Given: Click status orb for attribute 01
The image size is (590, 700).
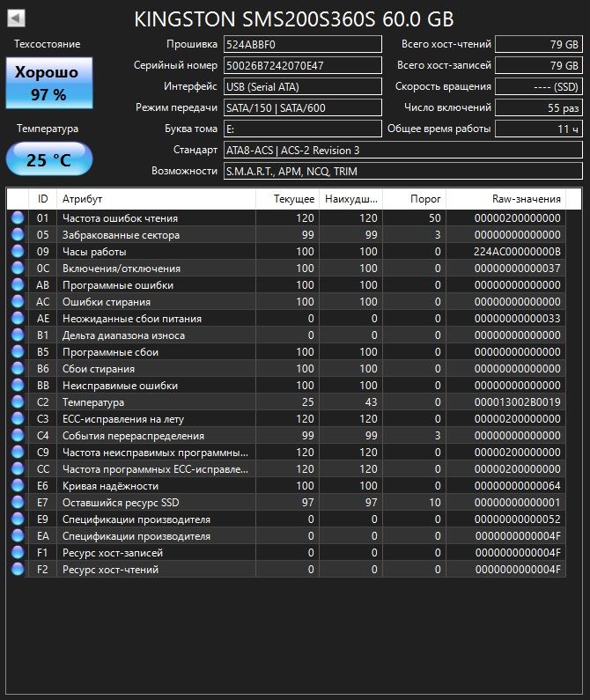Looking at the screenshot, I should click(18, 217).
